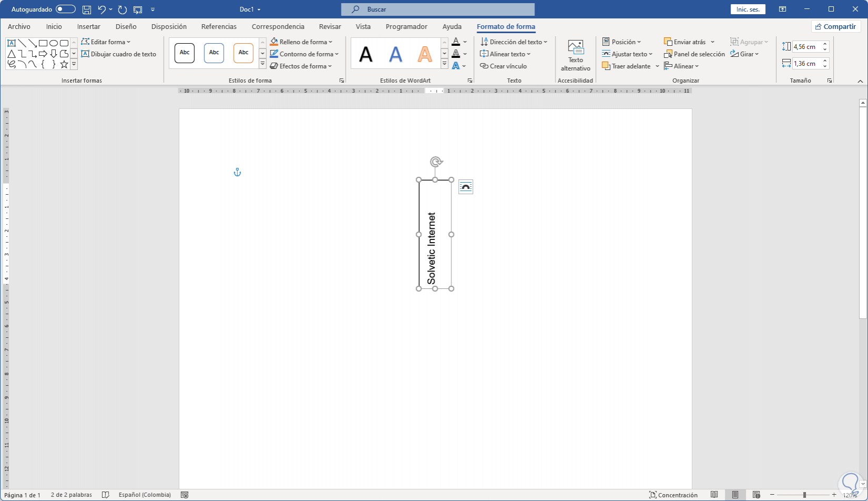
Task: Click Crear vínculo
Action: tap(503, 66)
